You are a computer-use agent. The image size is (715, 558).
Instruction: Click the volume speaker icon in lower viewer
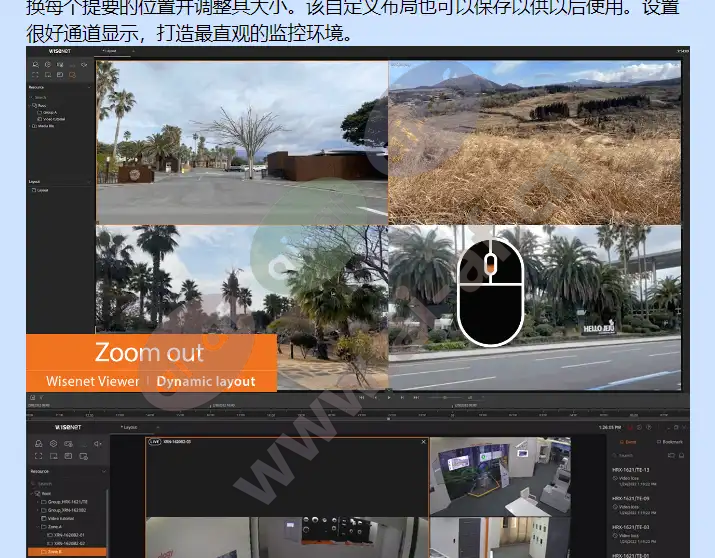pyautogui.click(x=97, y=442)
